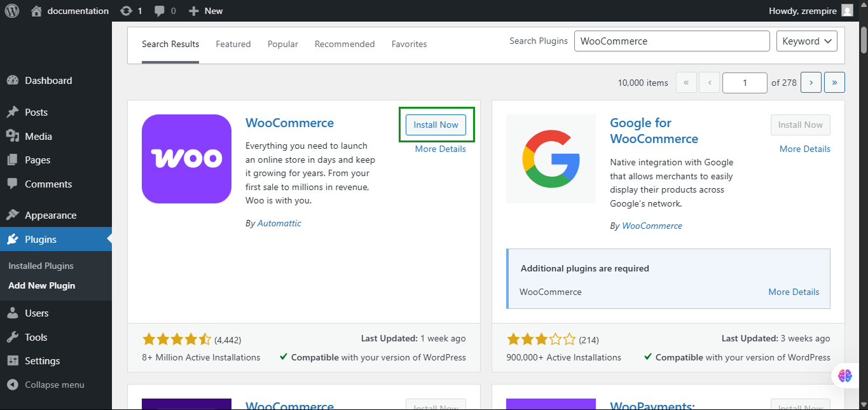
Task: Open the New content menu
Action: [x=206, y=11]
